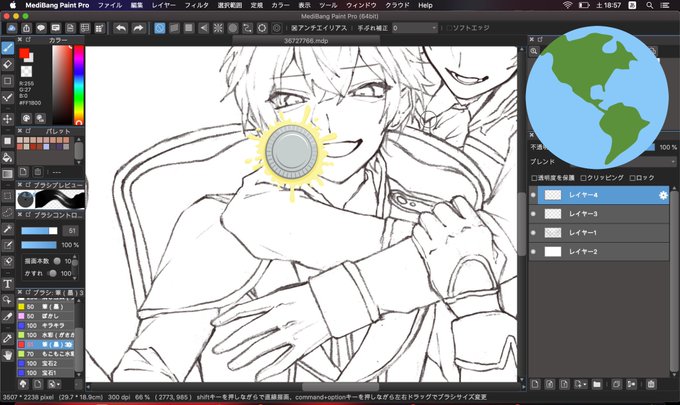Click the rainbow hue bar
The image size is (680, 405).
point(78,85)
